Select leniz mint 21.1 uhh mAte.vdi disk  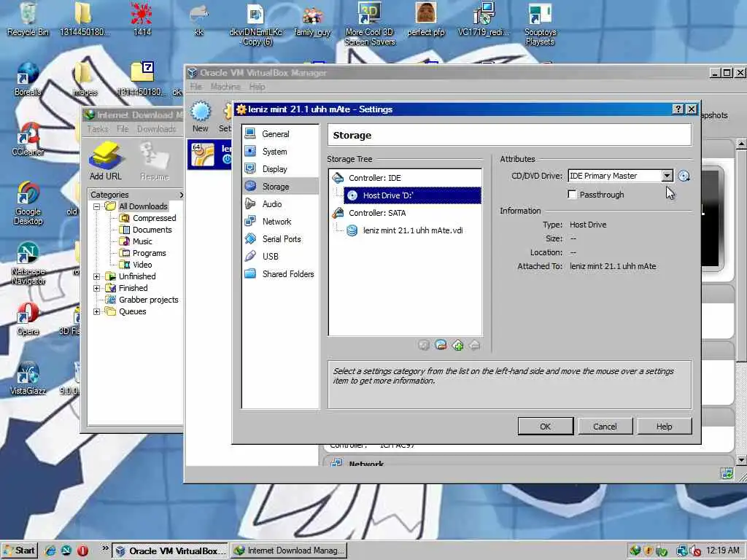pos(412,230)
